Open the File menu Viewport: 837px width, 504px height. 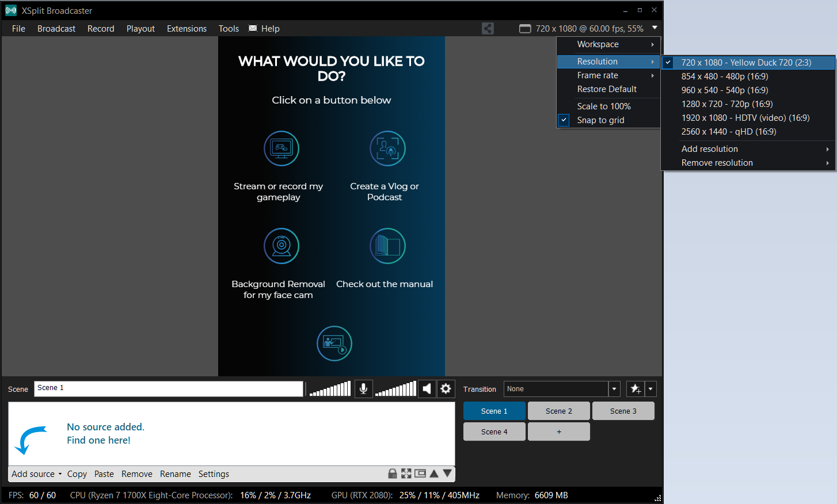click(18, 29)
